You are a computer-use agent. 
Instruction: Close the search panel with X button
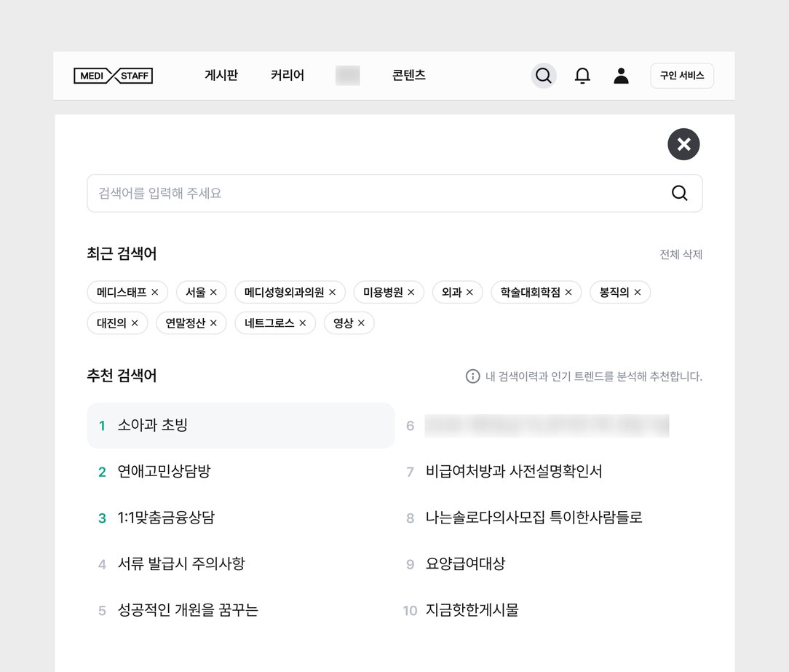pos(683,144)
